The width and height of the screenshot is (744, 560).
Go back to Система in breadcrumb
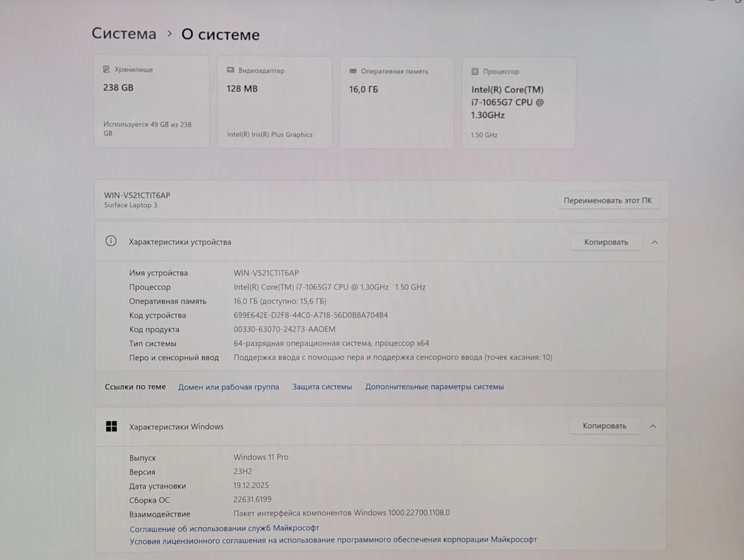click(x=124, y=34)
